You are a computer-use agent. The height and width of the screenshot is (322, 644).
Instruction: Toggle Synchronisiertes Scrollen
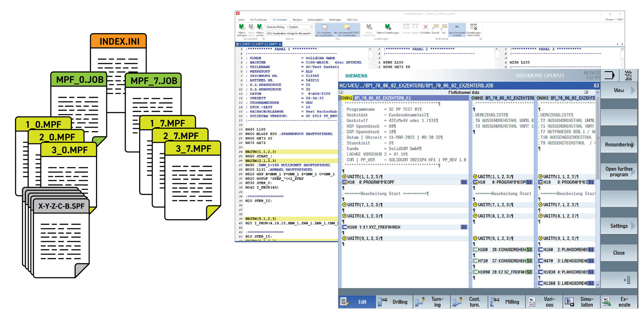(x=457, y=30)
